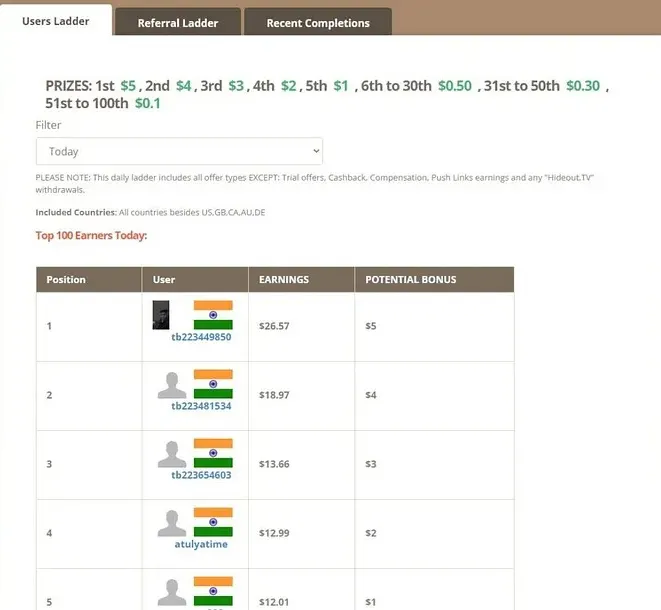661x610 pixels.
Task: Click the profile photo of user tb223449850
Action: (160, 315)
